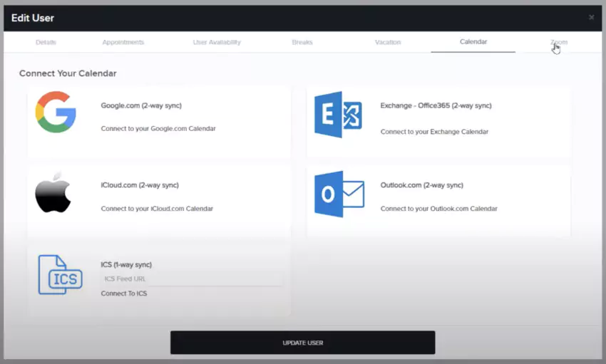Click the ICS file icon
606x364 pixels.
coord(61,274)
